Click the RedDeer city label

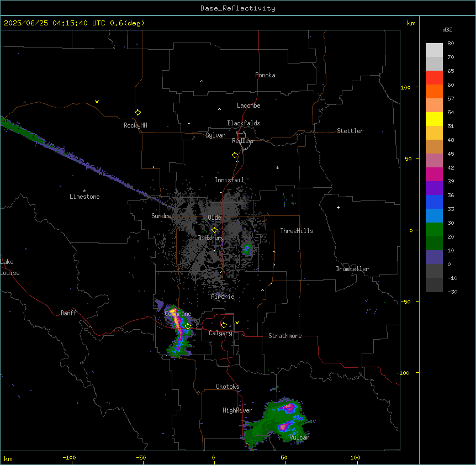click(243, 141)
